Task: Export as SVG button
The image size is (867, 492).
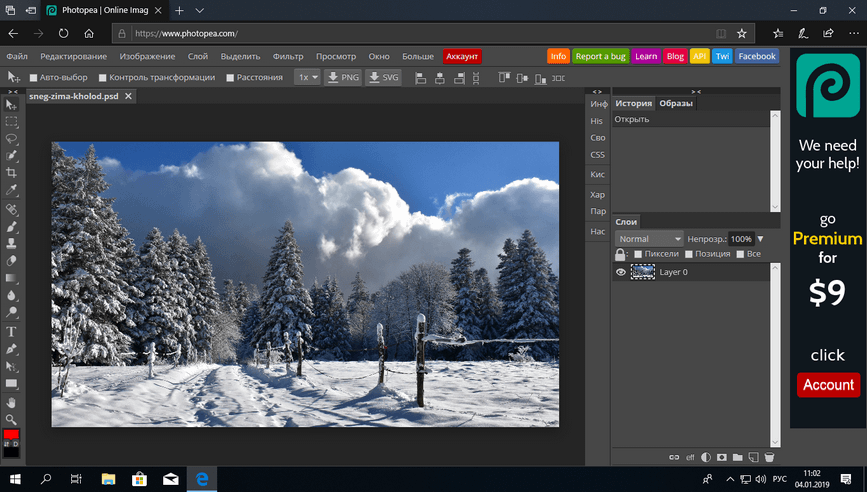Action: click(383, 77)
